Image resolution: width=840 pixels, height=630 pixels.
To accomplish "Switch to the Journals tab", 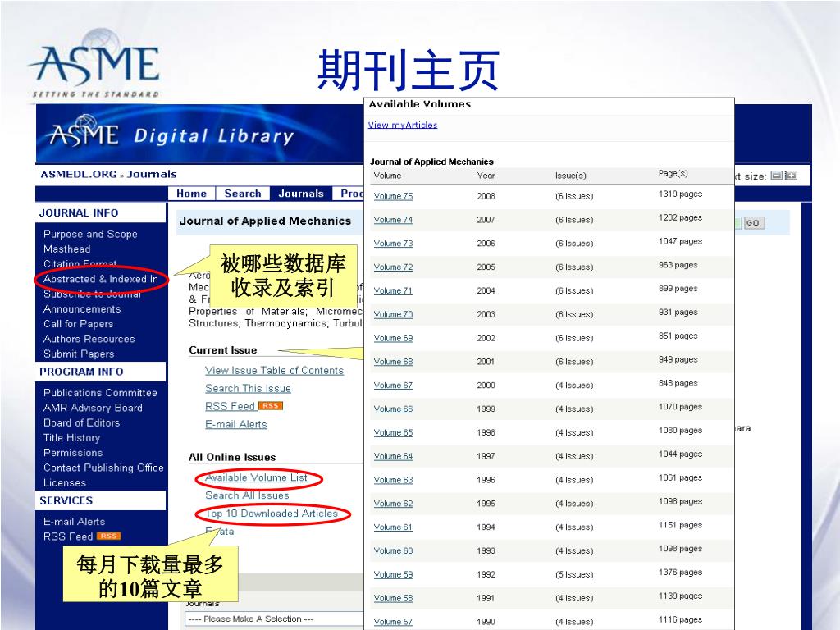I will (300, 194).
